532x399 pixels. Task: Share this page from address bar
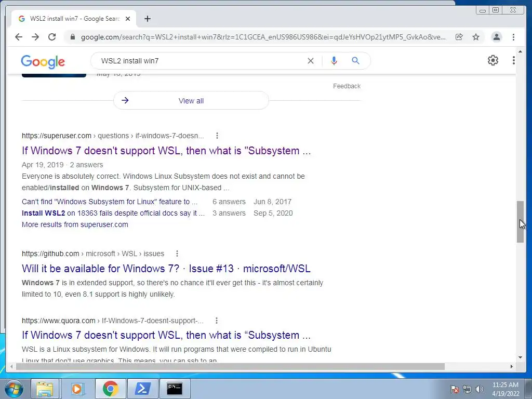coord(459,37)
